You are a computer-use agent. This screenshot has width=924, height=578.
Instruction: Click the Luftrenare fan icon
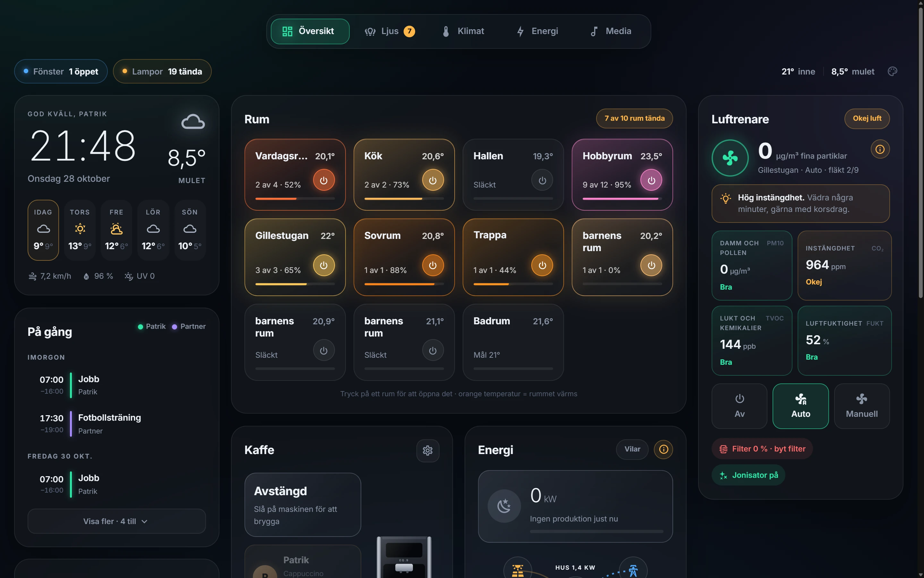730,158
